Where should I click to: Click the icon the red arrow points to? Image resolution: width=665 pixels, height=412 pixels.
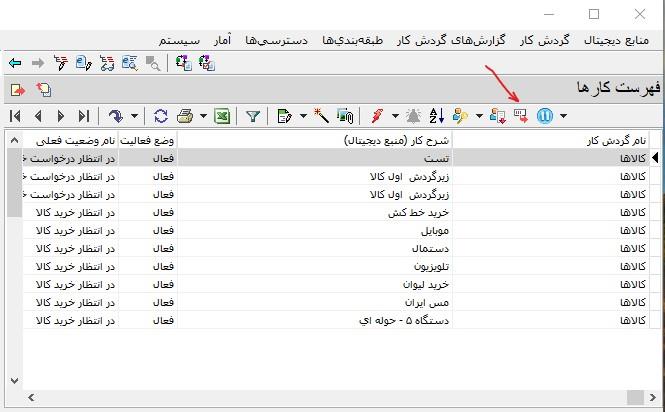coord(521,116)
